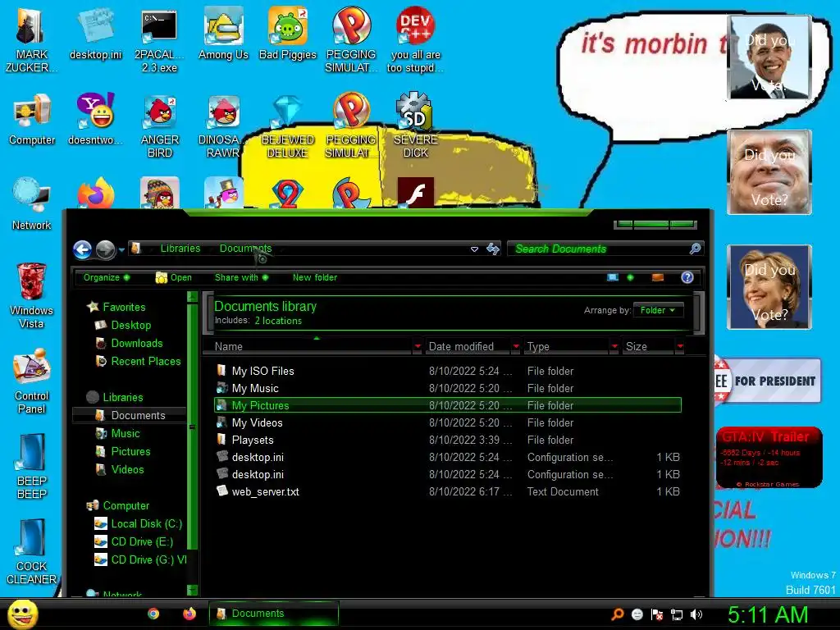Open the Control Panel desktop icon
840x630 pixels.
point(31,381)
